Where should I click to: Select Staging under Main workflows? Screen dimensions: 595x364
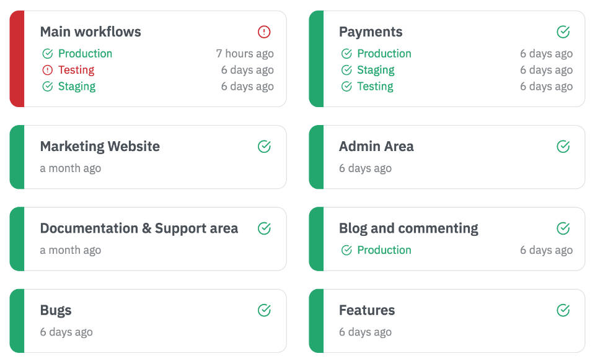tap(76, 87)
